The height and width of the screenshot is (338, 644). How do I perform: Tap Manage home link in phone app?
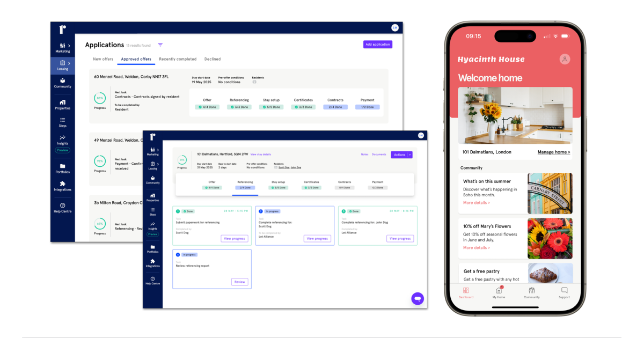pyautogui.click(x=554, y=152)
